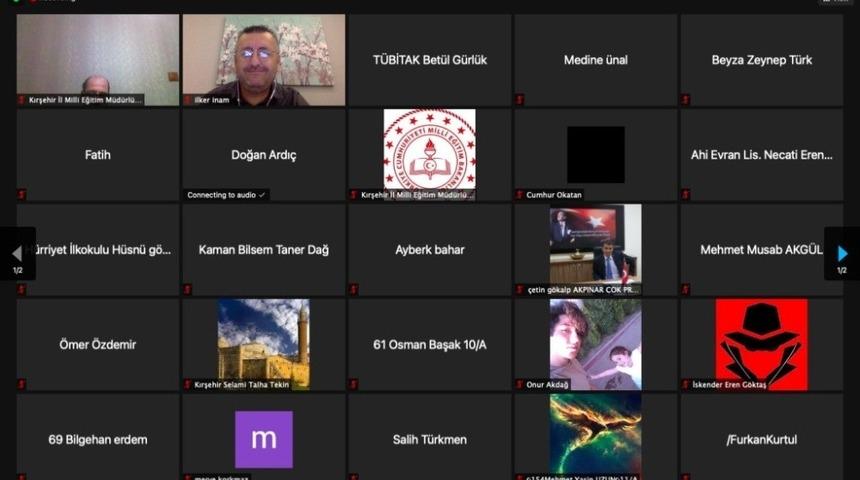Screen dimensions: 860x480
Task: Select the TÜBİTAK Betül Gürlük tile
Action: (x=430, y=60)
